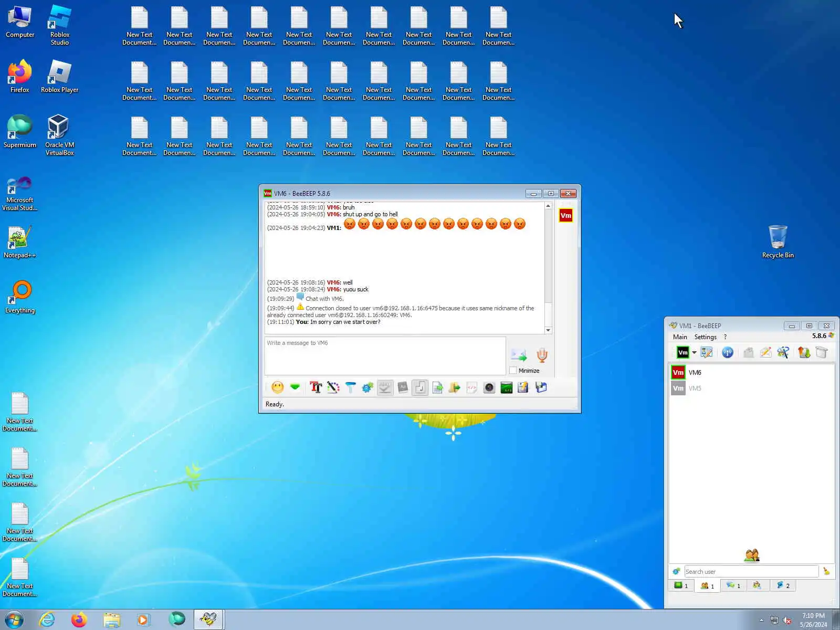Send a folder using the folder arrow icon
This screenshot has width=840, height=630.
click(455, 387)
